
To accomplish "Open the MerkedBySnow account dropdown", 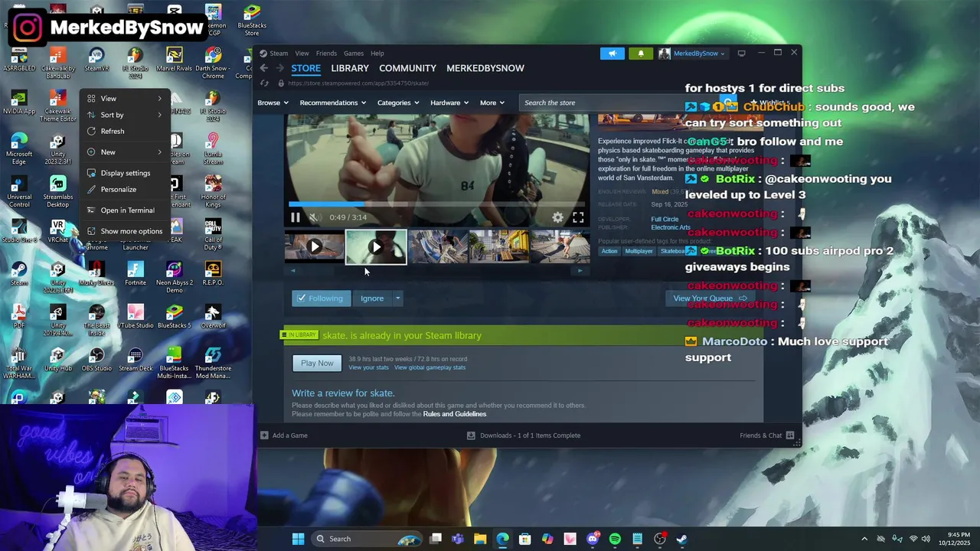I will 692,53.
